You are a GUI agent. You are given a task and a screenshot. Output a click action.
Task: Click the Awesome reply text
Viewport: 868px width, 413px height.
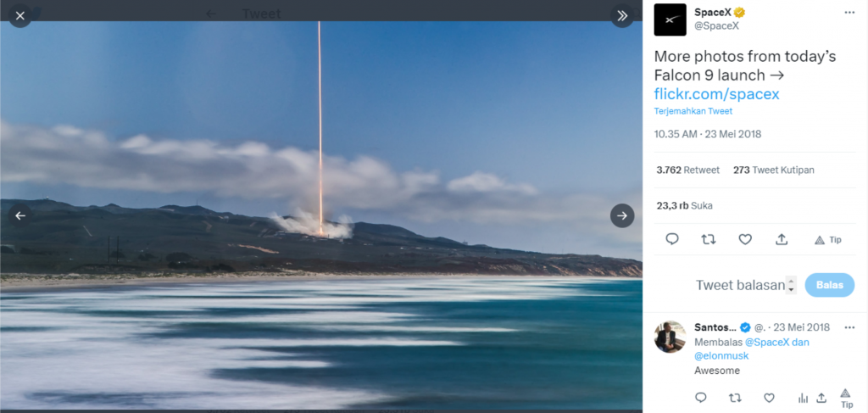click(x=717, y=371)
